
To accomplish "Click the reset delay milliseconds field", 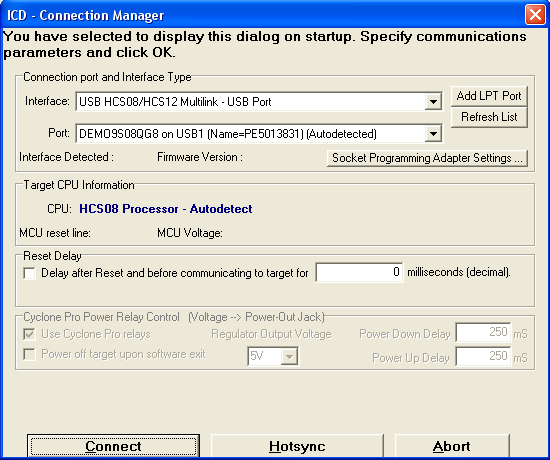I will pos(359,272).
